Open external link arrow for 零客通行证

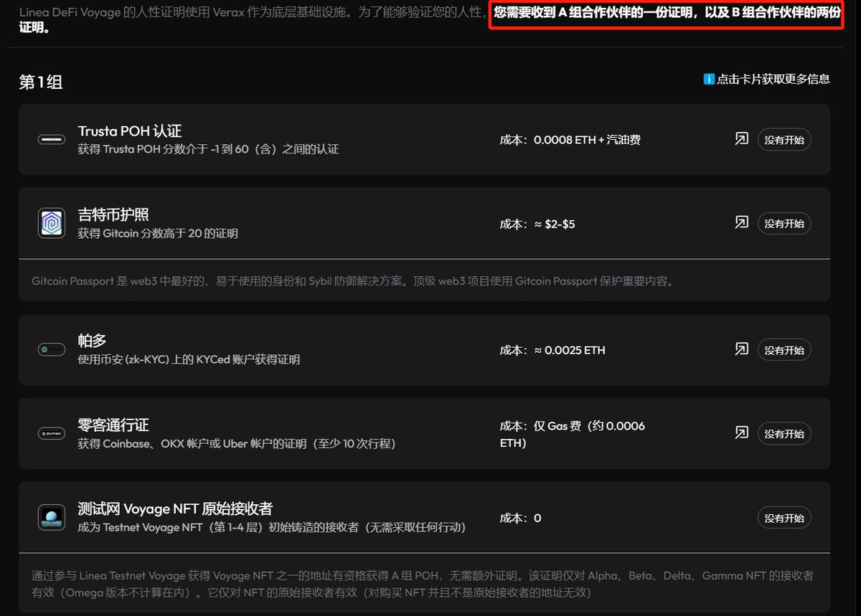pos(742,433)
